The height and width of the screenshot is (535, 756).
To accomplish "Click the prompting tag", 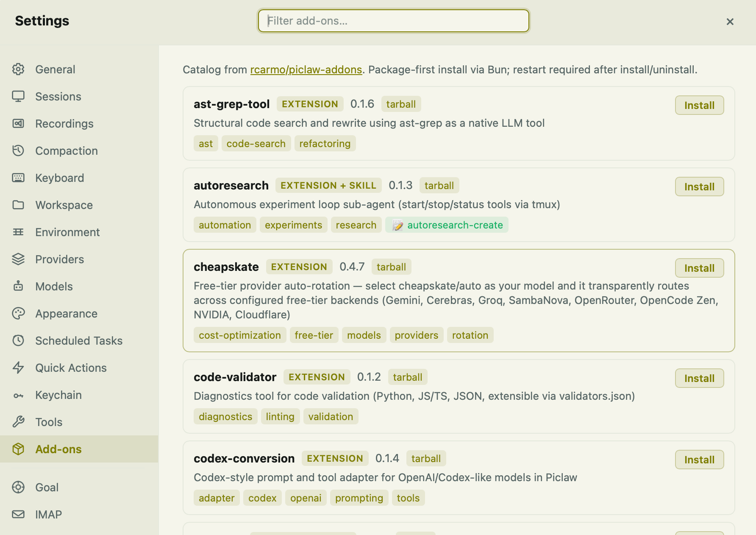I will point(359,498).
